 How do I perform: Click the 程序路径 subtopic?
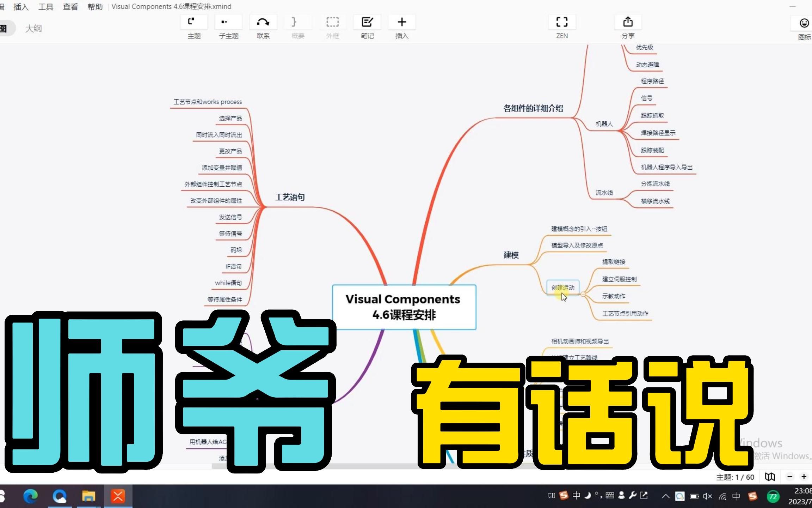point(652,81)
